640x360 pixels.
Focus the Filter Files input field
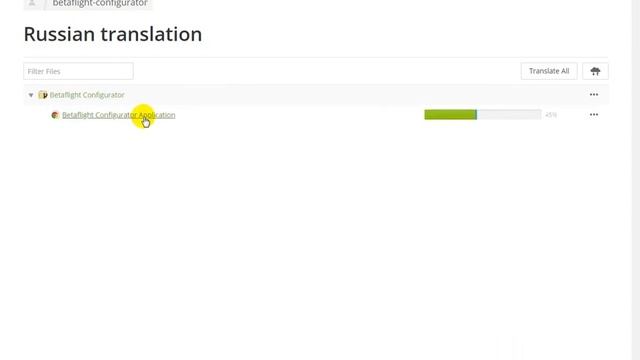point(78,71)
